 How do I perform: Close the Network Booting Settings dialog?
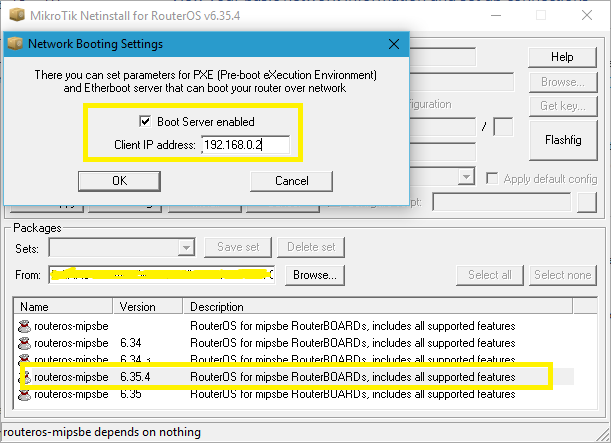pos(394,44)
